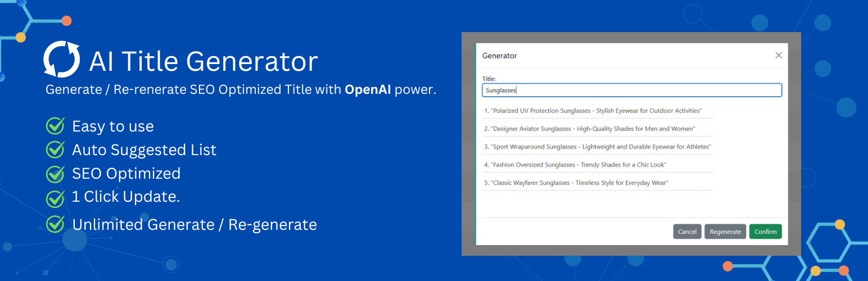Click the Regenerate button

click(x=725, y=232)
